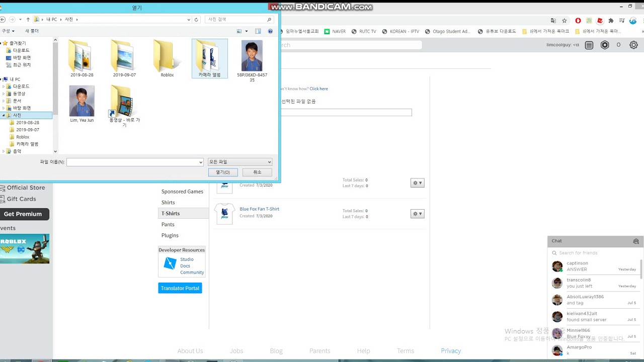Open Roblox notifications feed icon
Screen dimensions: 644x362
click(589, 45)
